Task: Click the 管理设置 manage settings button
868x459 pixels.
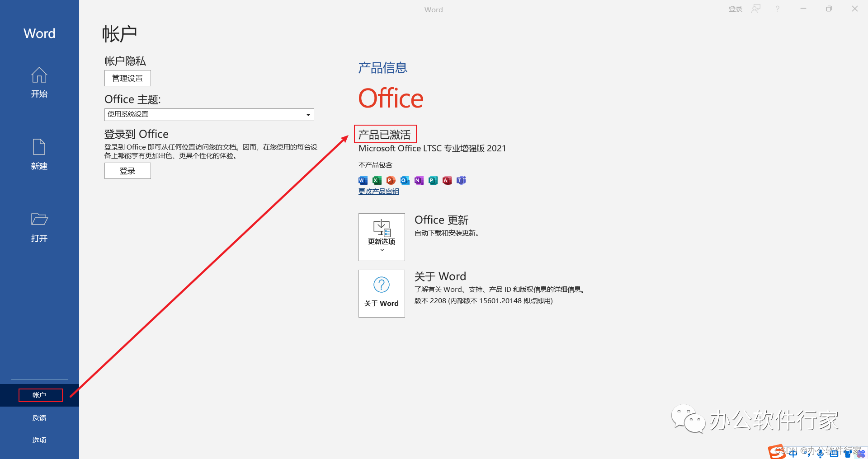Action: [x=127, y=78]
